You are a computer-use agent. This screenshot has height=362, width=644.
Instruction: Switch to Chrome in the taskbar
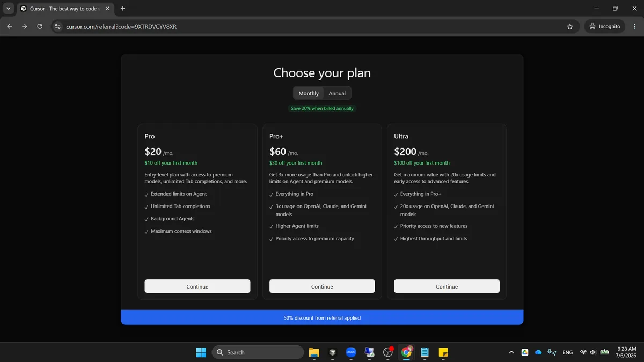(x=407, y=352)
